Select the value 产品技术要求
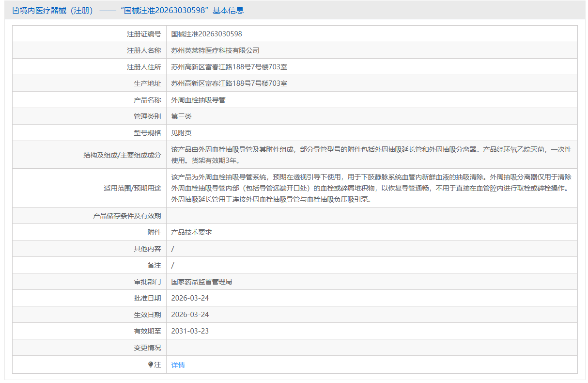This screenshot has width=588, height=383. point(192,232)
